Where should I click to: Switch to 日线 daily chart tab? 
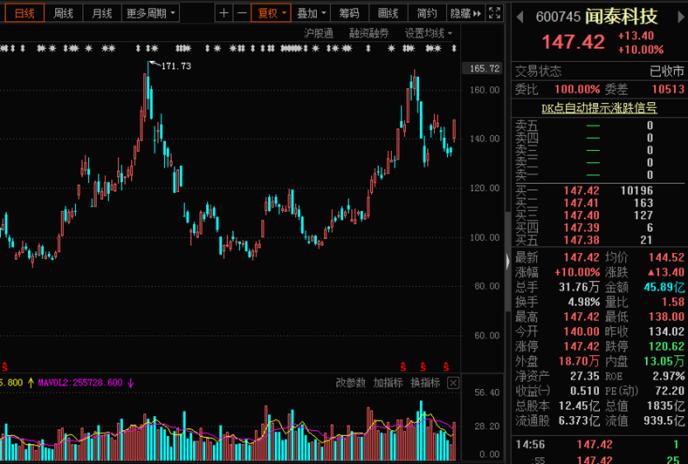[24, 13]
